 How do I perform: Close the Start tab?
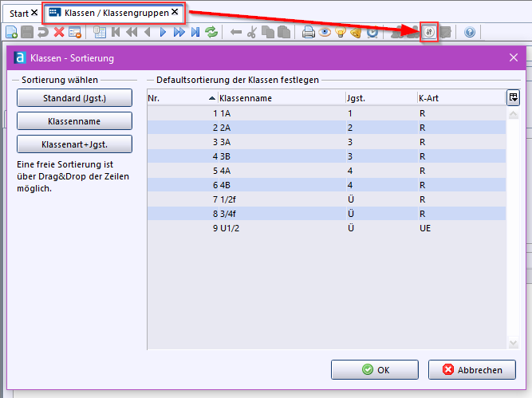(x=34, y=13)
